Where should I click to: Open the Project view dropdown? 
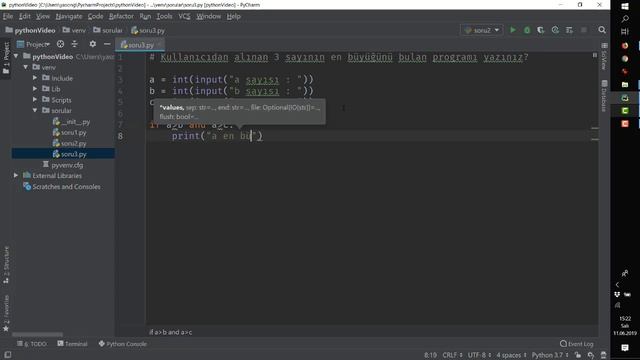coord(33,44)
